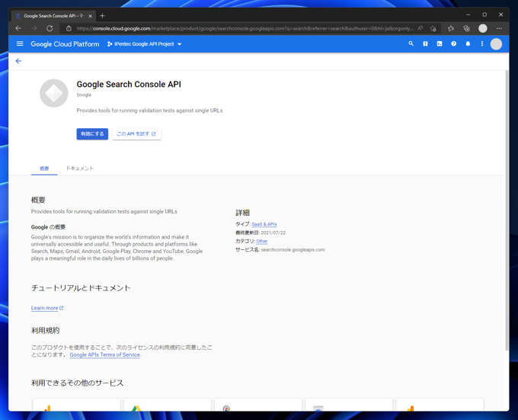Open the gift/free trial icon in header
Image resolution: width=518 pixels, height=420 pixels.
click(425, 43)
